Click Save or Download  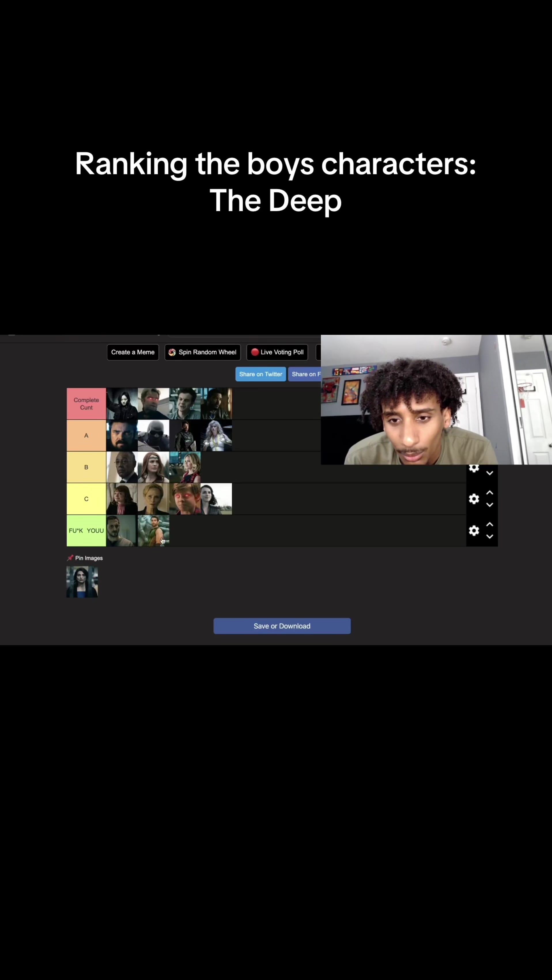tap(282, 626)
